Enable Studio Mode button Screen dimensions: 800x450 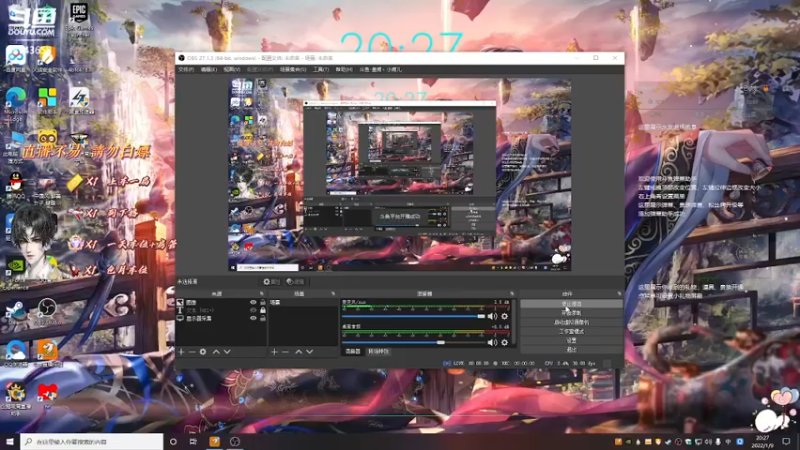tap(571, 331)
